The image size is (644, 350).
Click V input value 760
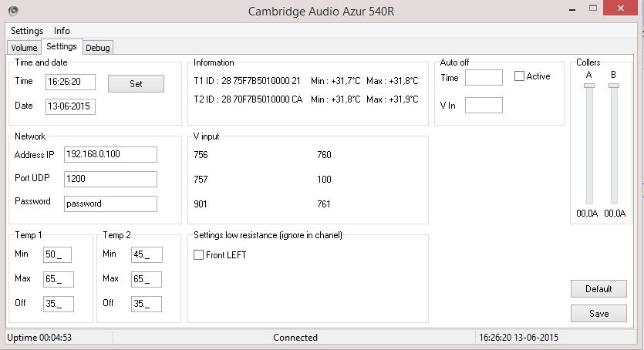coord(324,155)
